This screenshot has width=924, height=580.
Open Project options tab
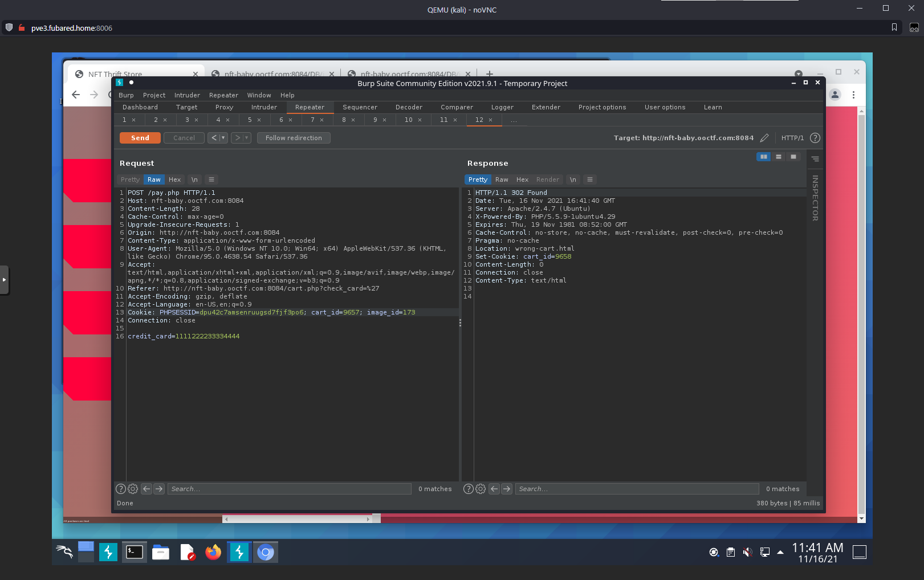pos(602,107)
